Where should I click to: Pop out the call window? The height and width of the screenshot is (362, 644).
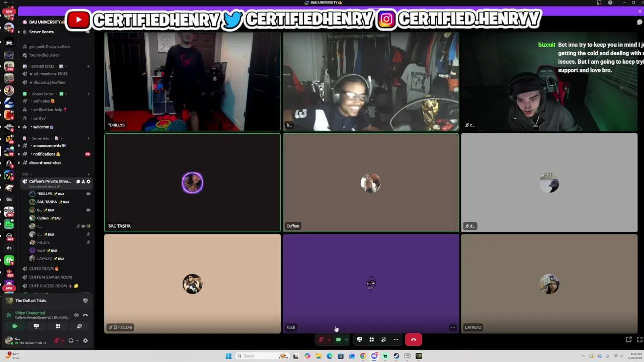(629, 340)
